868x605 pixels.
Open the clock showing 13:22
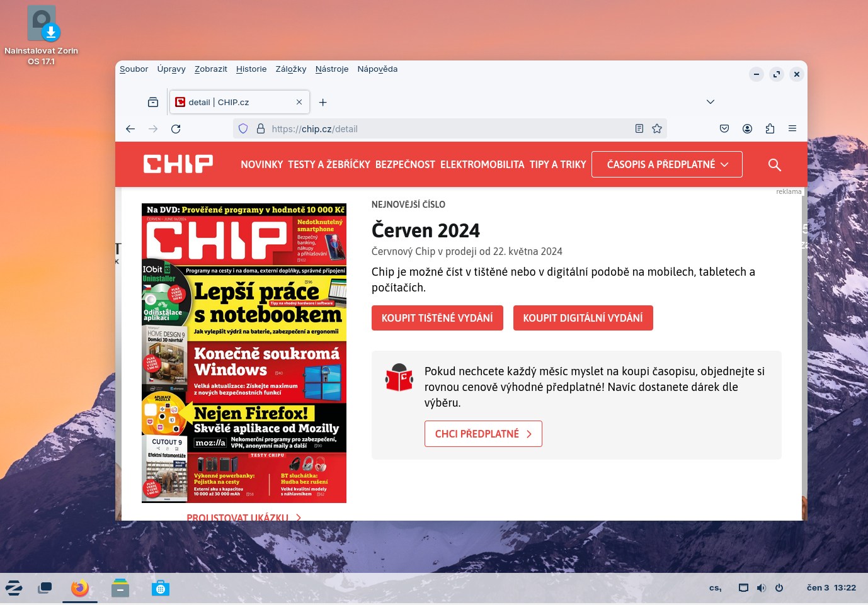(831, 588)
